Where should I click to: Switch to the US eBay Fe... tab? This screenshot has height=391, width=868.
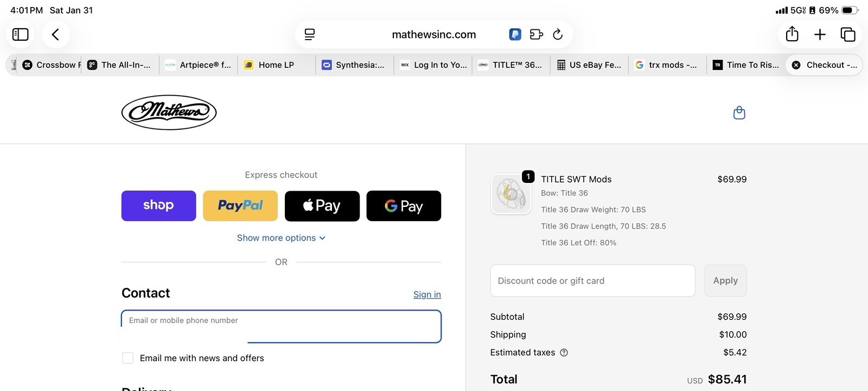589,65
